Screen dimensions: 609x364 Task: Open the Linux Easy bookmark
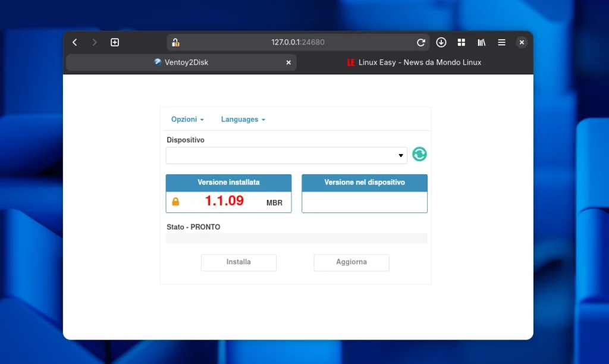[413, 62]
